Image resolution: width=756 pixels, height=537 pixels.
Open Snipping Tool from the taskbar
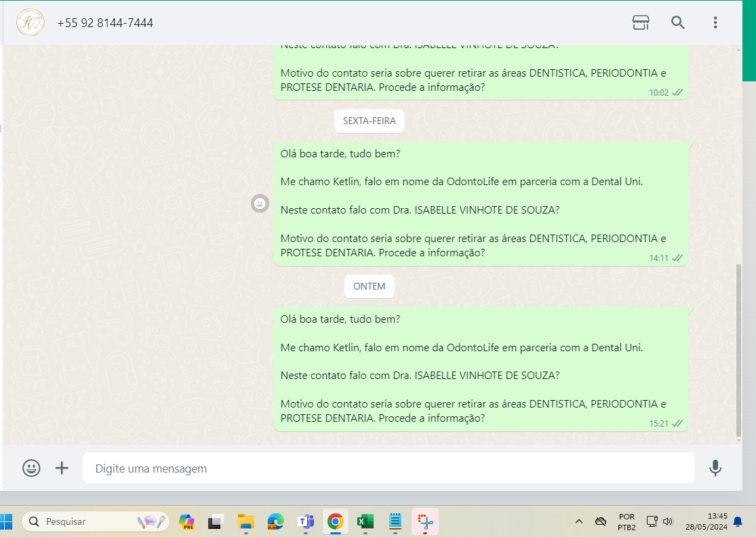coord(425,521)
